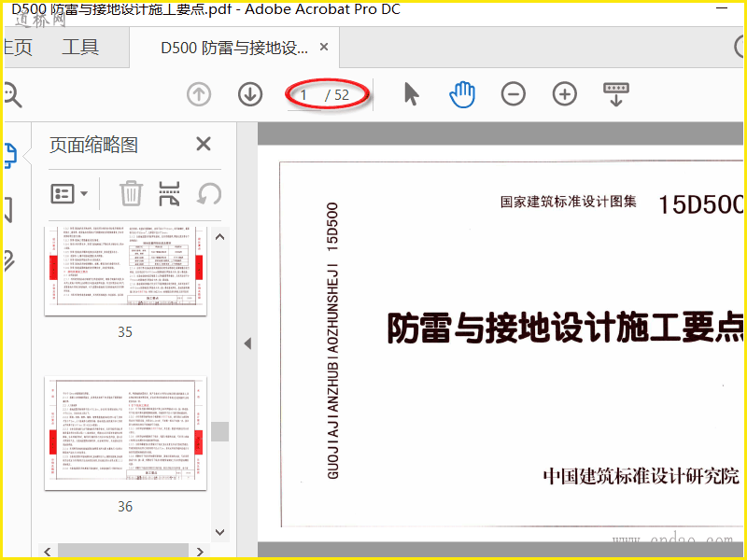Click the 15D500 drawing number heading
This screenshot has width=747, height=560.
[x=701, y=205]
